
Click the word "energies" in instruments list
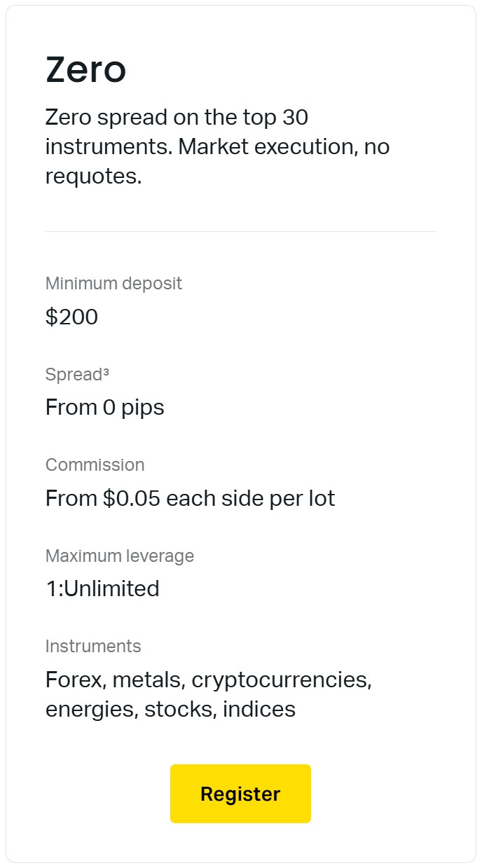(x=92, y=710)
